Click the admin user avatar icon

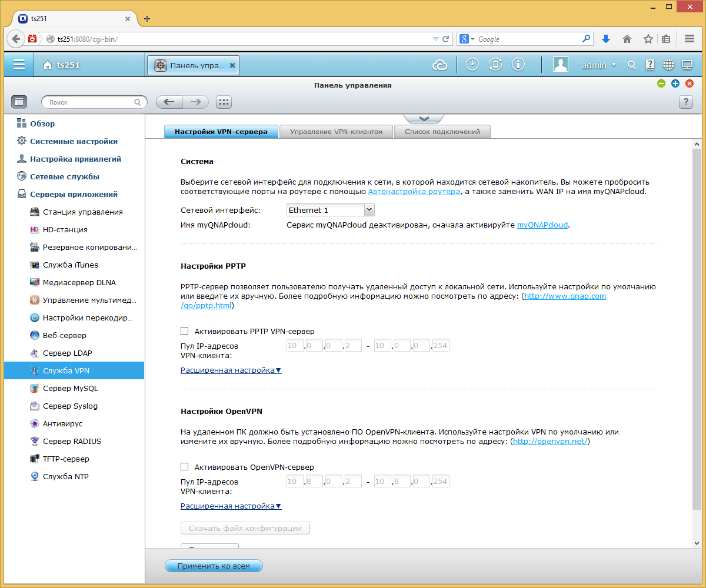point(560,65)
